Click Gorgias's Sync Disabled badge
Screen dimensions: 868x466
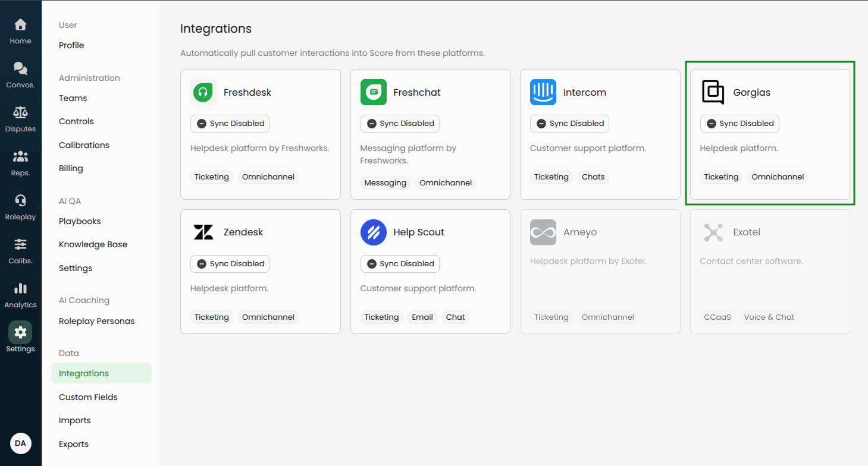(x=739, y=124)
